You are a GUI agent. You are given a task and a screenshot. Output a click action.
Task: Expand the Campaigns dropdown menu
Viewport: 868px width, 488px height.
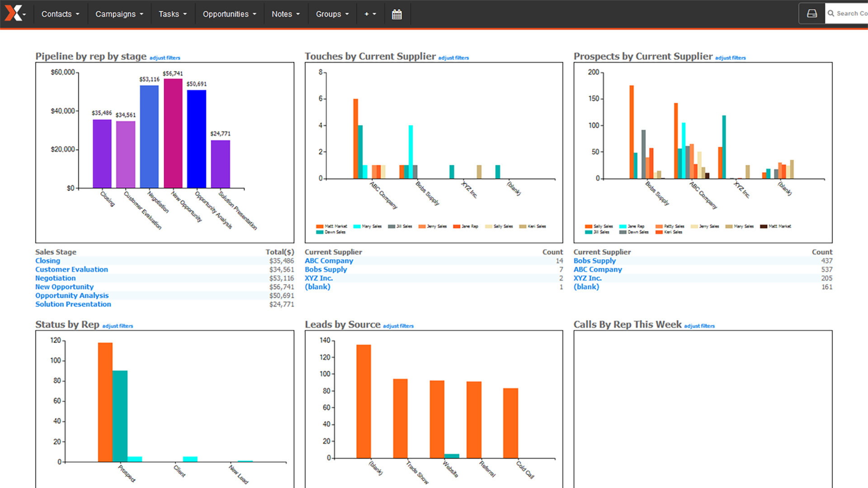pos(119,14)
